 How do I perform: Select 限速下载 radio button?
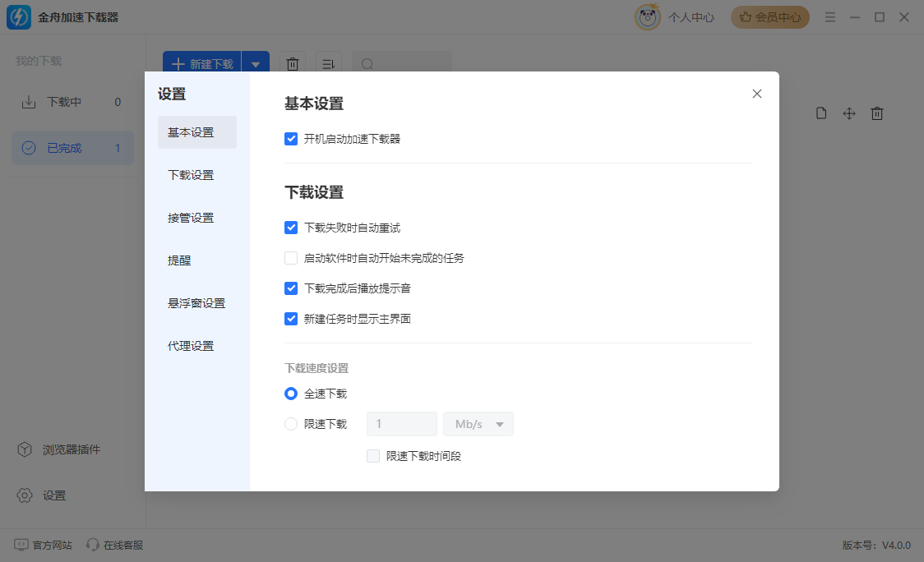click(291, 424)
